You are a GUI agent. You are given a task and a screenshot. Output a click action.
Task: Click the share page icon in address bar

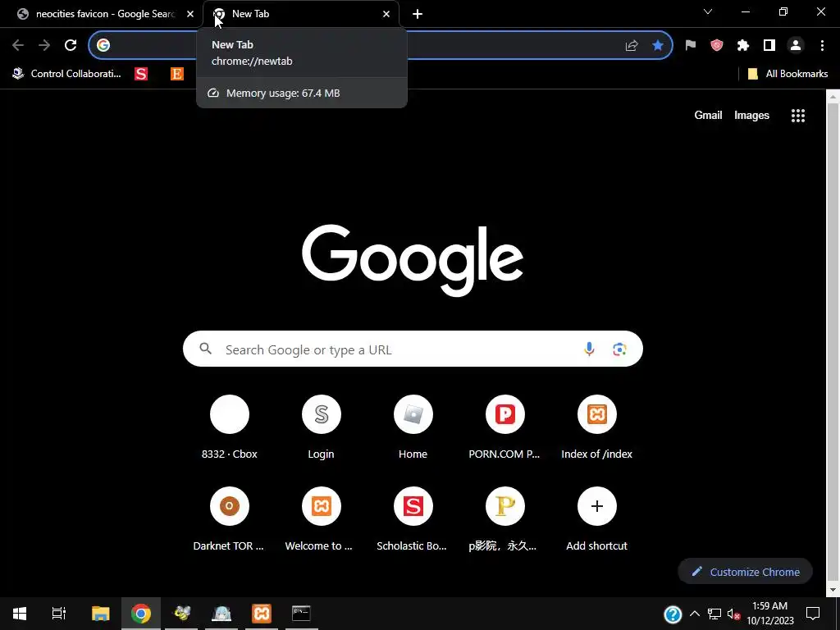click(x=632, y=46)
